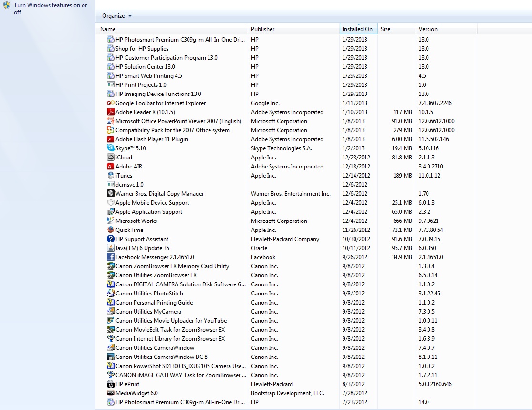Select Adobe Flash Player 11 Plugin row
The width and height of the screenshot is (532, 410).
tap(151, 139)
